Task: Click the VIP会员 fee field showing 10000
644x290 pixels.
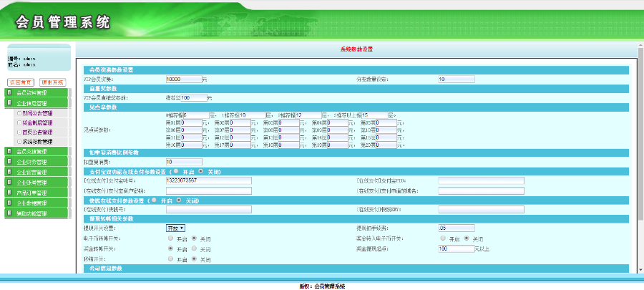Action: click(x=184, y=79)
